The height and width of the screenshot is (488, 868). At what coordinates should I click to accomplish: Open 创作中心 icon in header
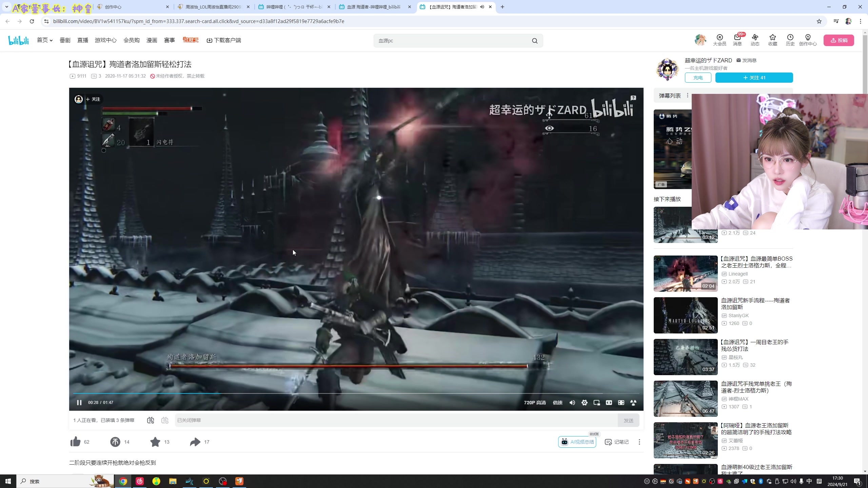[808, 40]
